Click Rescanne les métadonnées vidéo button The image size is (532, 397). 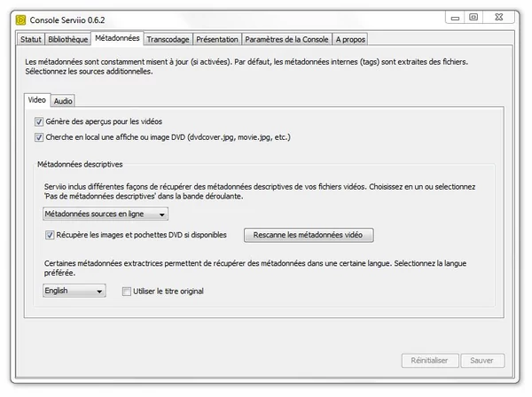309,235
